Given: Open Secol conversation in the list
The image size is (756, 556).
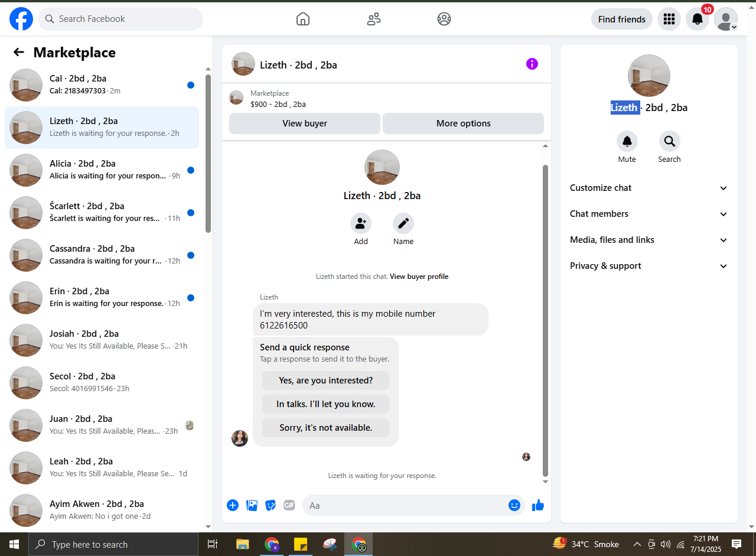Looking at the screenshot, I should tap(102, 383).
